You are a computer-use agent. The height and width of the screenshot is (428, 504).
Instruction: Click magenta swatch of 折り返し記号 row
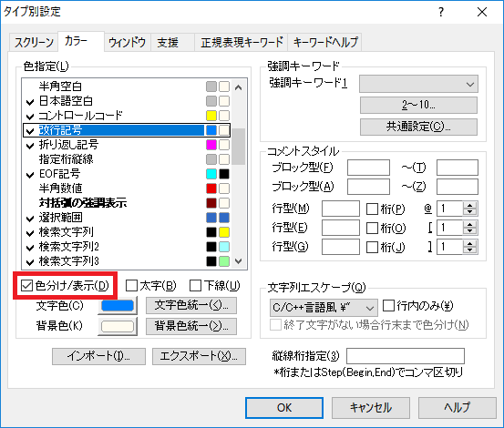(x=211, y=145)
